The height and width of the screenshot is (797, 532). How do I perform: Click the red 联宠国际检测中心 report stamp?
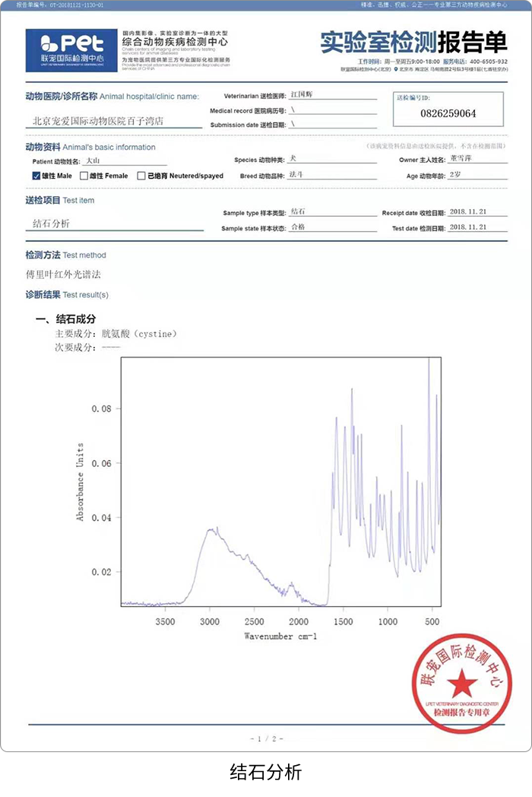point(462,683)
